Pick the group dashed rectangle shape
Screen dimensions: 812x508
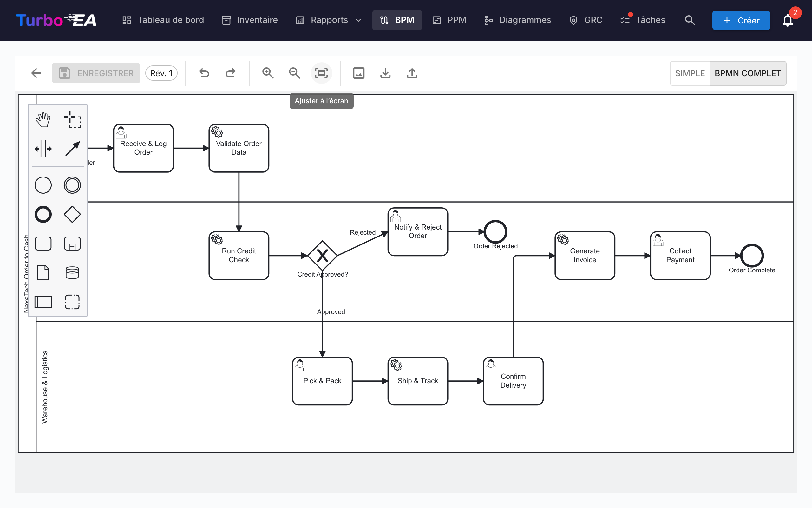click(72, 302)
